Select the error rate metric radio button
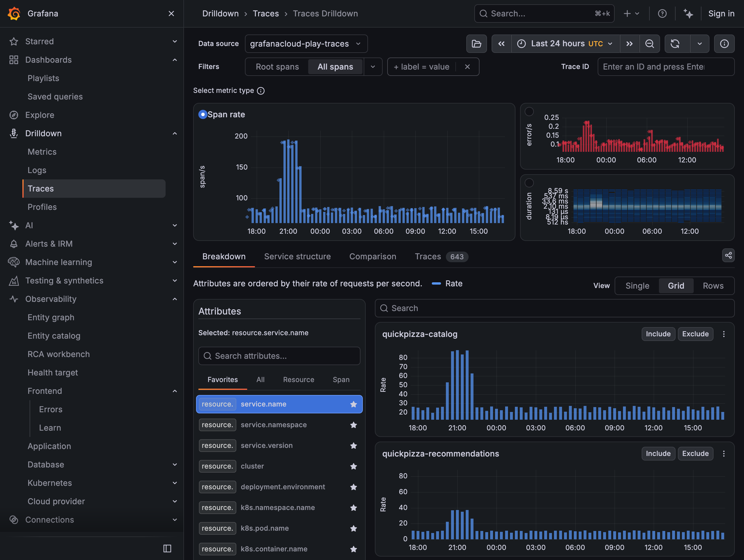The width and height of the screenshot is (744, 560). click(x=529, y=111)
